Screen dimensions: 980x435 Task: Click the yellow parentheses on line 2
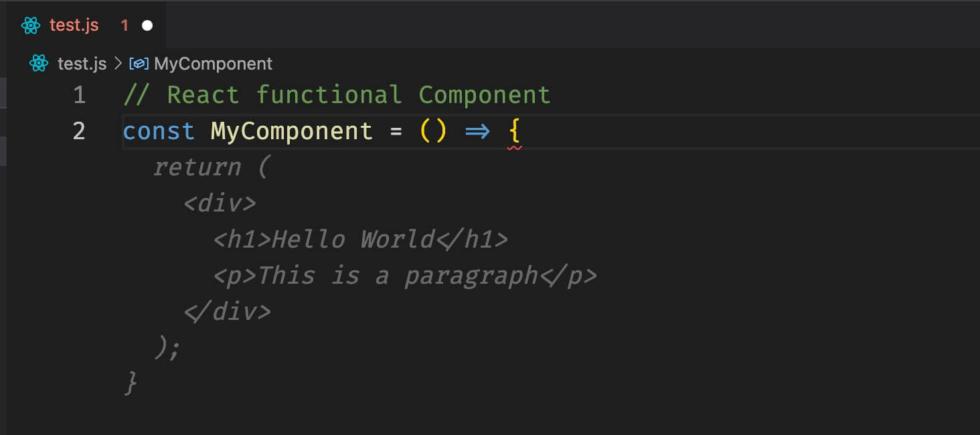tap(432, 131)
